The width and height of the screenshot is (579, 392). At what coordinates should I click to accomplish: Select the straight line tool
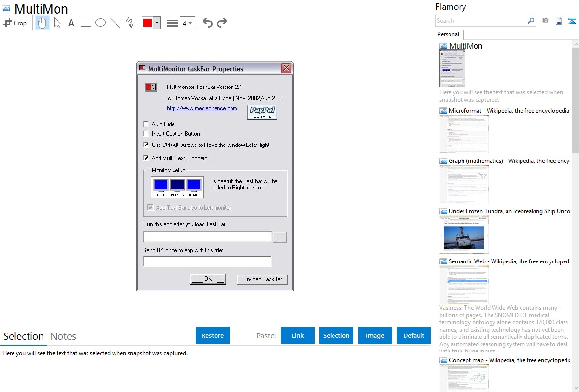[x=115, y=23]
